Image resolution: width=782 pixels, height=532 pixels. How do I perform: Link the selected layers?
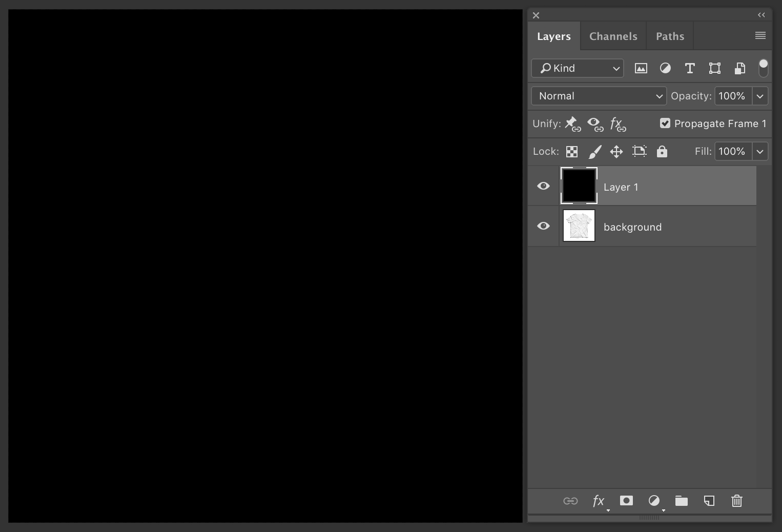pyautogui.click(x=570, y=501)
